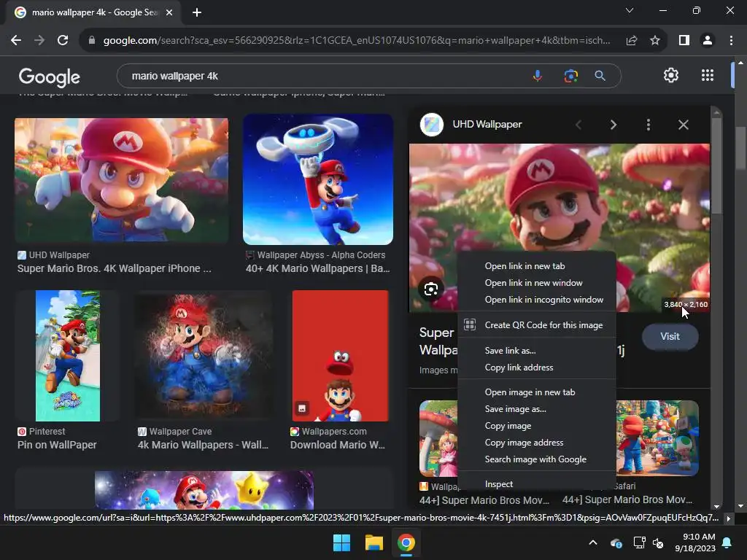Image resolution: width=747 pixels, height=560 pixels.
Task: Choose Create QR Code for this image
Action: [543, 324]
